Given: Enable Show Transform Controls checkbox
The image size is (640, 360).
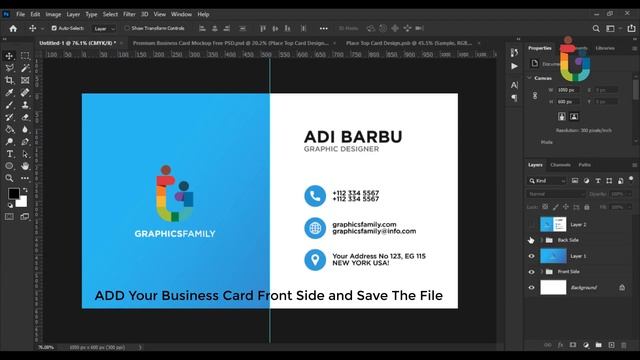Looking at the screenshot, I should (127, 28).
